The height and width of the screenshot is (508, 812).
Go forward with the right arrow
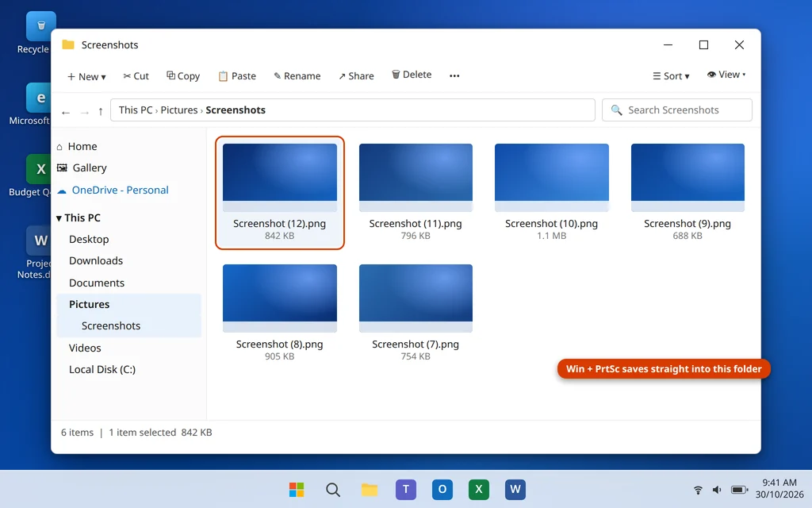coord(84,111)
